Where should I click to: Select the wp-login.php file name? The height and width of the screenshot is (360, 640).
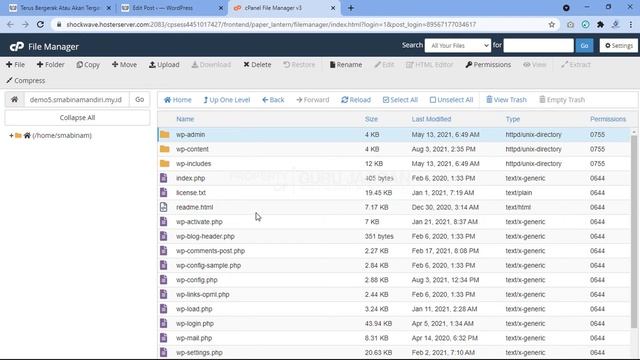195,323
